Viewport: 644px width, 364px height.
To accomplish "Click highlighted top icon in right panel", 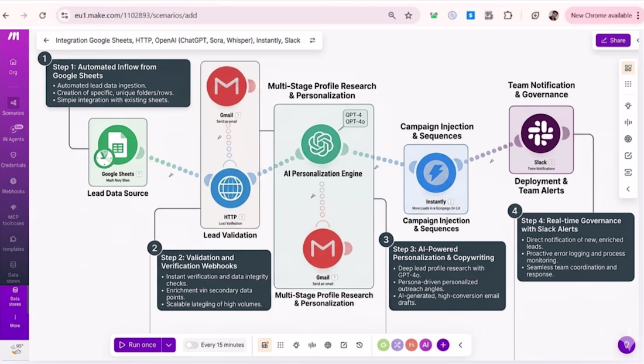I will 628,68.
